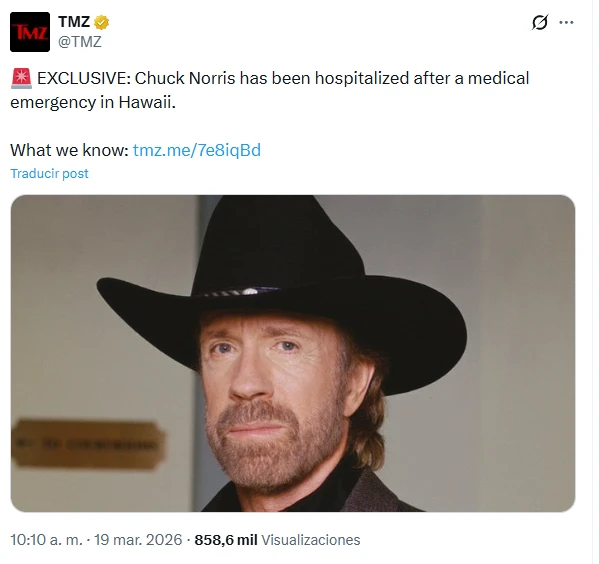
Task: Click the 10:10 a. m. timestamp
Action: 46,540
